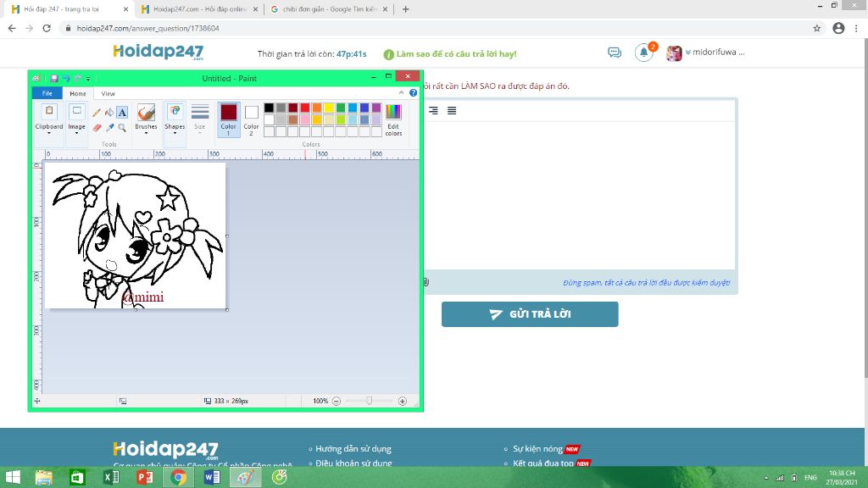The image size is (868, 488).
Task: Expand the Image dropdown in Paint
Action: click(x=76, y=133)
